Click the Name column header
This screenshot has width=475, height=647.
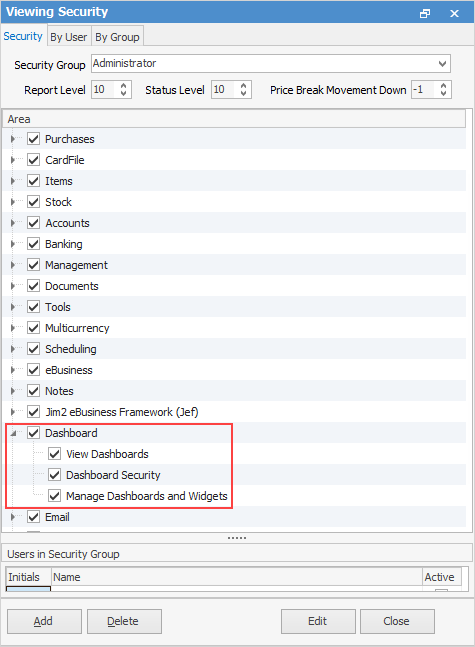click(237, 577)
